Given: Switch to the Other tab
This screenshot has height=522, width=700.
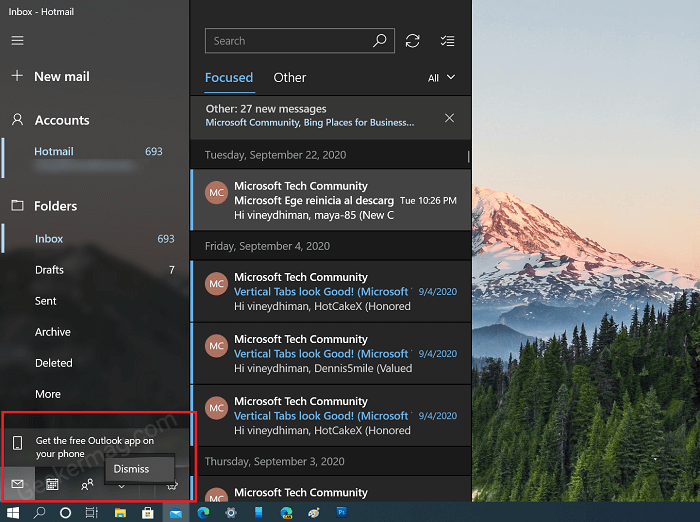Looking at the screenshot, I should (x=290, y=78).
